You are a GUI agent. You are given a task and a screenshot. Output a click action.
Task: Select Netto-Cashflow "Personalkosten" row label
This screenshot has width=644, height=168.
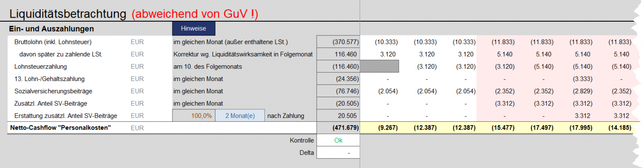coord(60,128)
